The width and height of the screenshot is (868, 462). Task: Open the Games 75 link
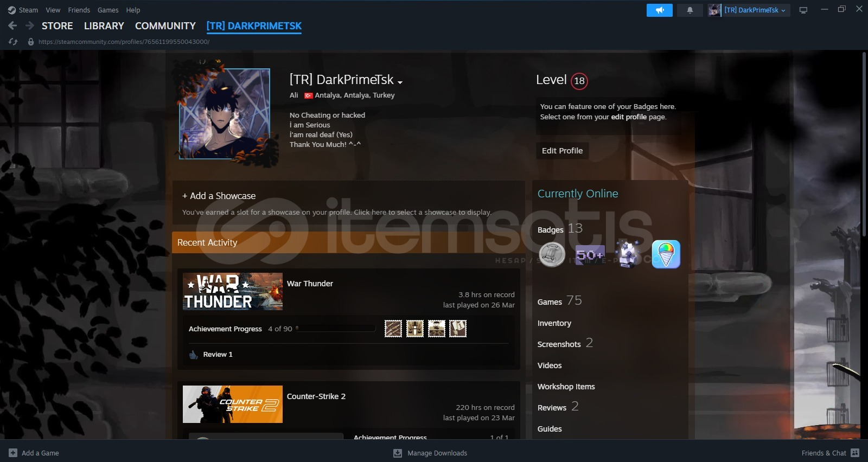(x=559, y=301)
